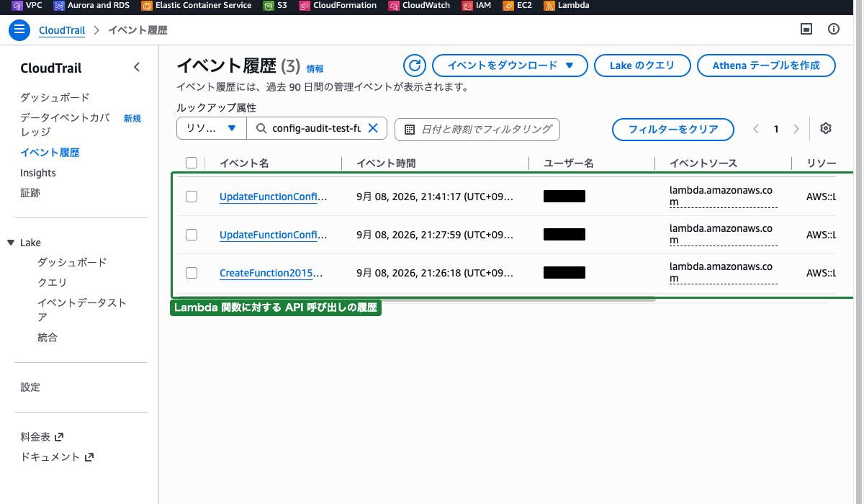
Task: Open Elastic Container Service shortcut icon
Action: [x=147, y=6]
